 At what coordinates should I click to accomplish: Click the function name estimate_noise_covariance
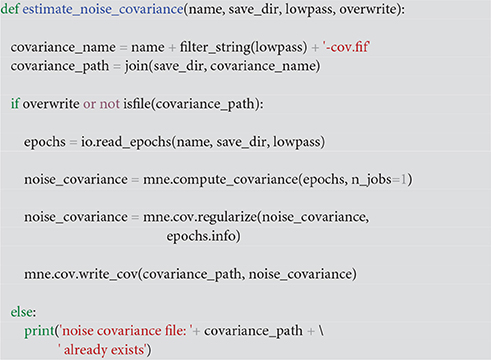pyautogui.click(x=103, y=9)
